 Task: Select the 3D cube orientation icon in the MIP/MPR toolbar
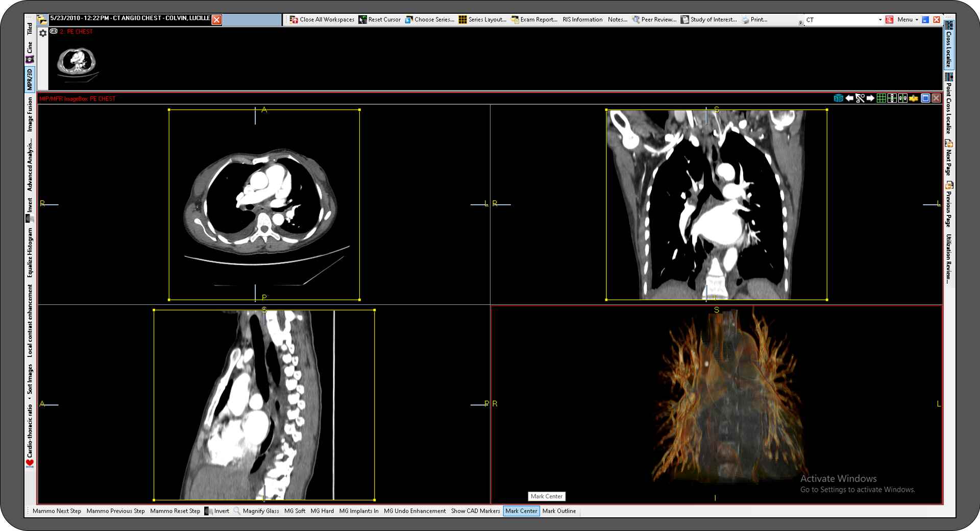coord(838,98)
